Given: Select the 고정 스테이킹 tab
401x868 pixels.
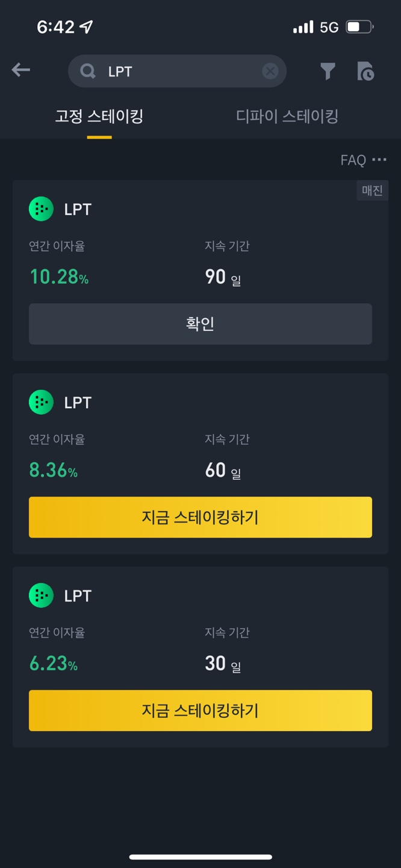Looking at the screenshot, I should 99,116.
